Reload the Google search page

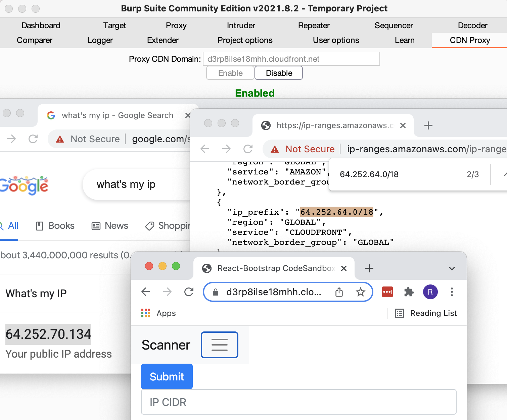tap(33, 139)
